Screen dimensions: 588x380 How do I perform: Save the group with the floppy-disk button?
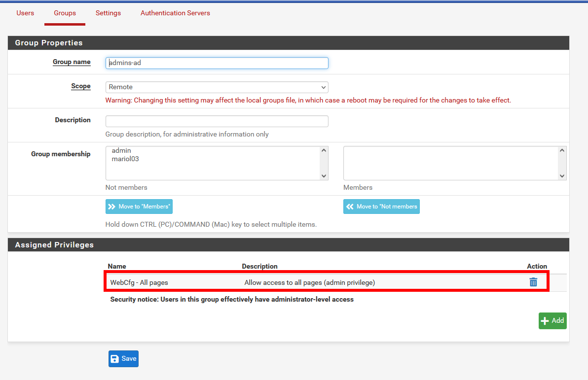[x=123, y=359]
